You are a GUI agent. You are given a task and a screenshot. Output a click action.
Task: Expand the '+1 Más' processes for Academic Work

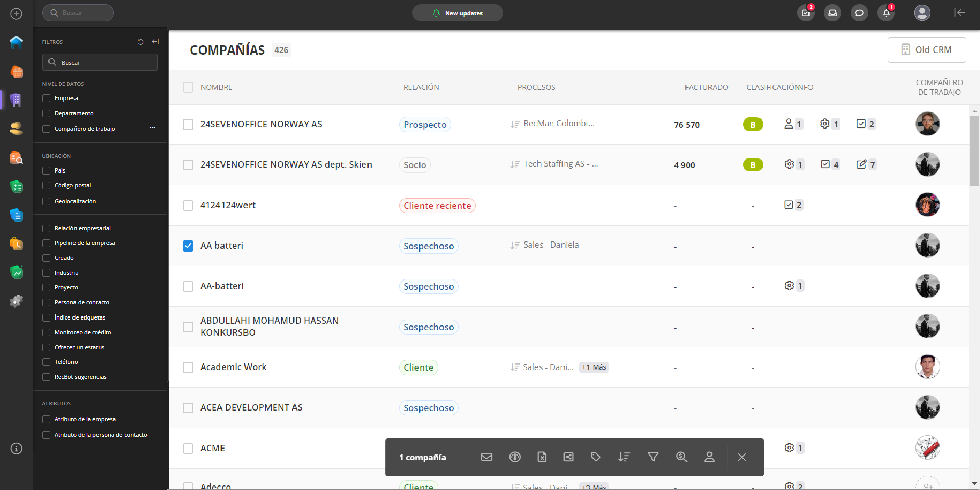pyautogui.click(x=594, y=367)
